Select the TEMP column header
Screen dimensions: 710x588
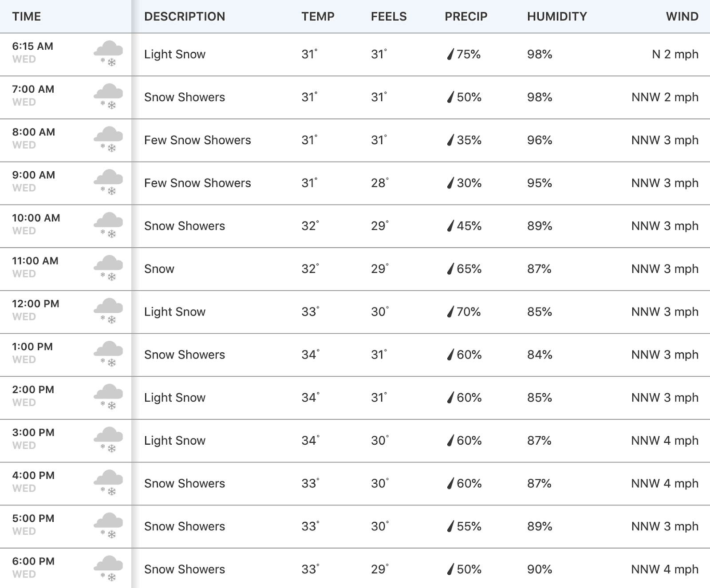click(318, 16)
